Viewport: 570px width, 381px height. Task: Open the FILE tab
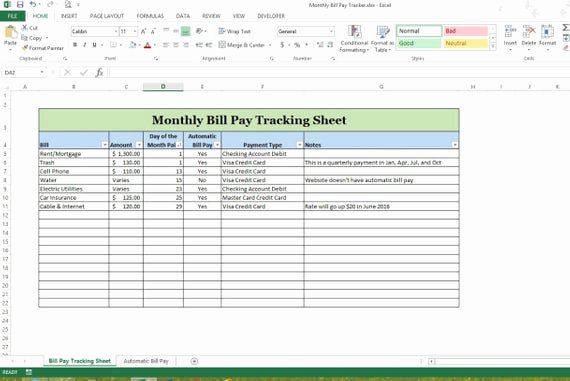[12, 16]
